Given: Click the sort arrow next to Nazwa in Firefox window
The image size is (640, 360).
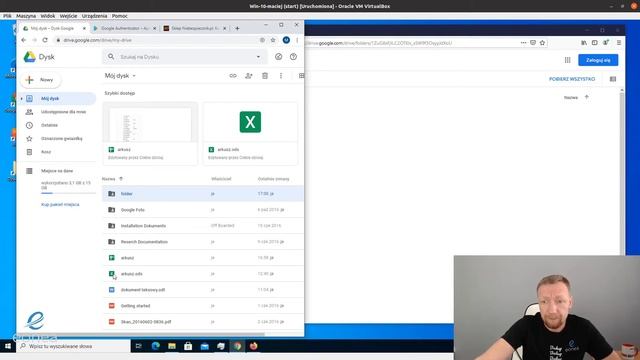Looking at the screenshot, I should click(587, 97).
